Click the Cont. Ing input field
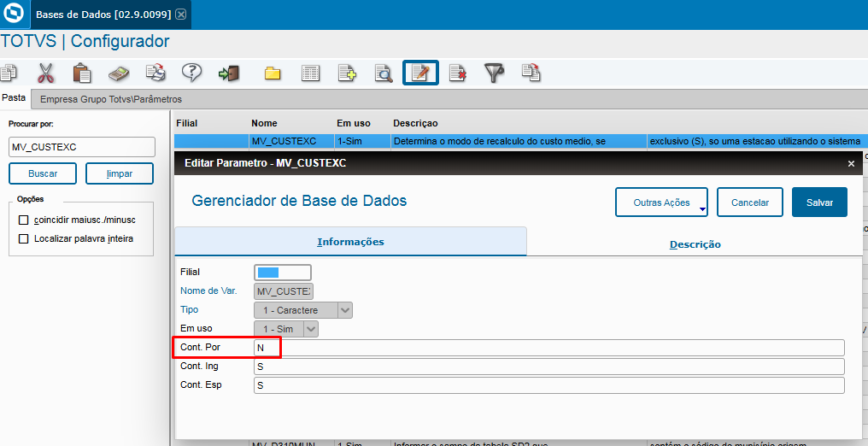 coord(549,367)
